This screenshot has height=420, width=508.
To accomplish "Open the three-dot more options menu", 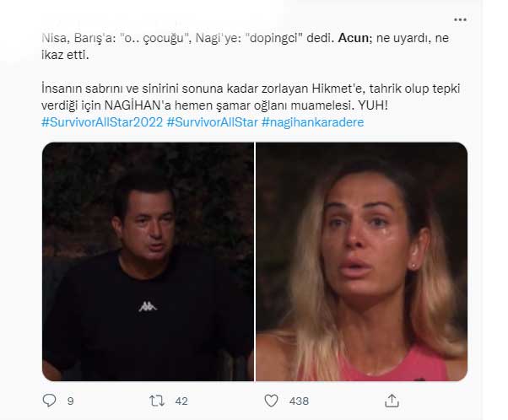I will pos(460,19).
